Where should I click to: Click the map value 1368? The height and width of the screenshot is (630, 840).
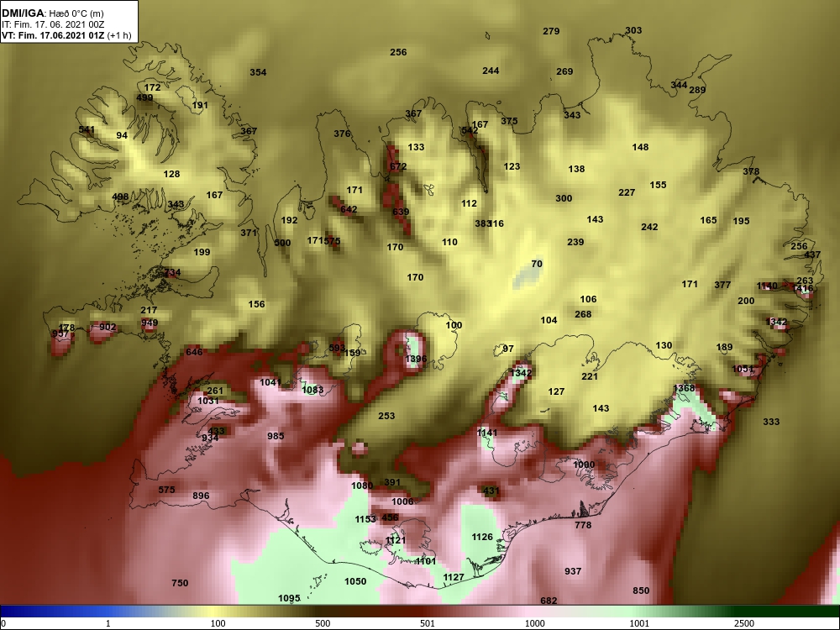pyautogui.click(x=684, y=388)
